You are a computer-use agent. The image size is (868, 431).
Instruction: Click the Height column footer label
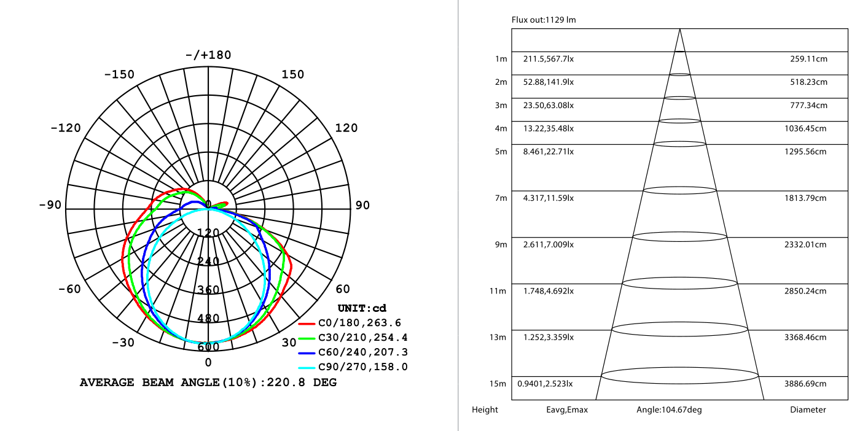click(x=485, y=410)
